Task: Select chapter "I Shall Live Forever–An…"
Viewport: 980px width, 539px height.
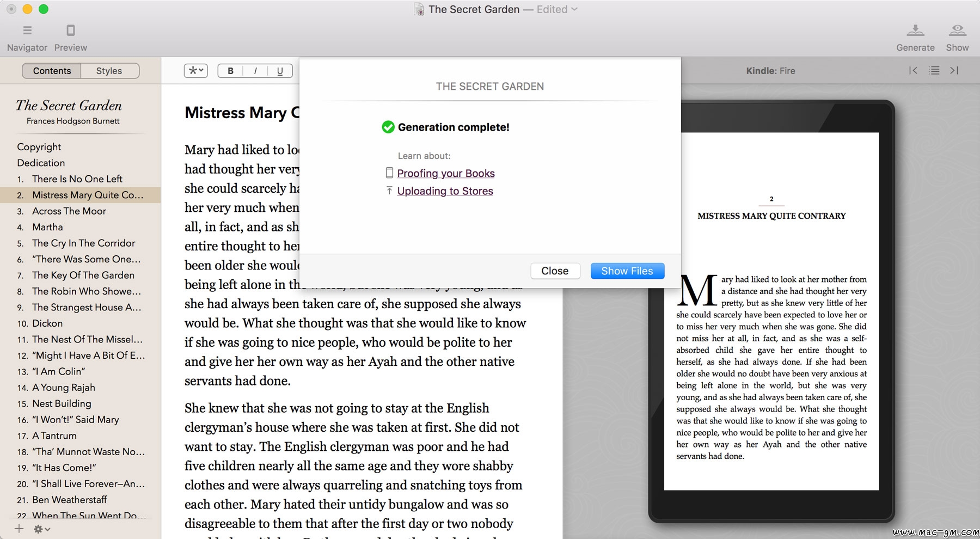Action: coord(80,484)
